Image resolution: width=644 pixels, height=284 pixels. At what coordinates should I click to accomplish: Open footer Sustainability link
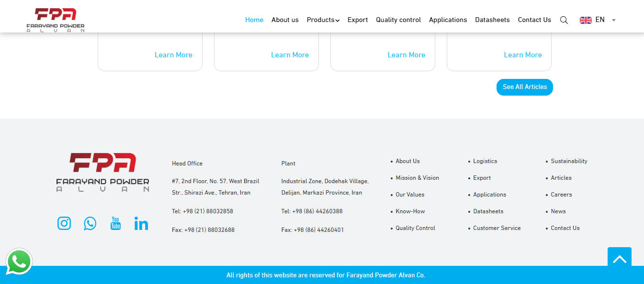tap(569, 161)
